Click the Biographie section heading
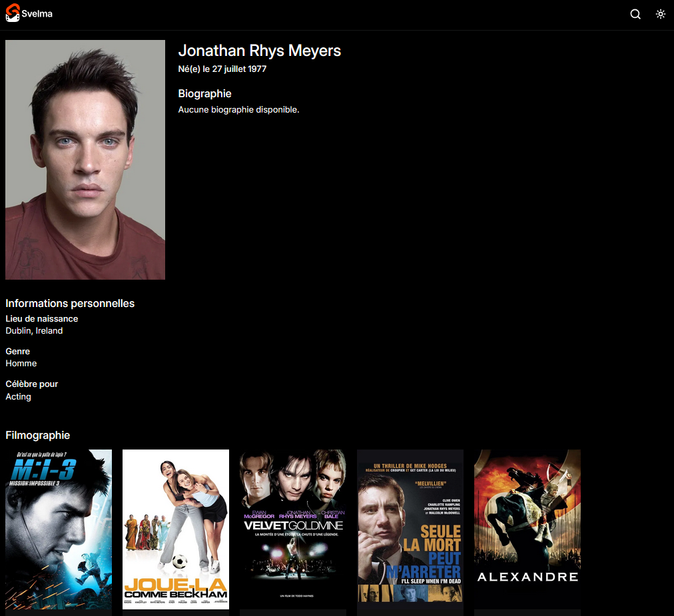The image size is (674, 616). [x=204, y=93]
